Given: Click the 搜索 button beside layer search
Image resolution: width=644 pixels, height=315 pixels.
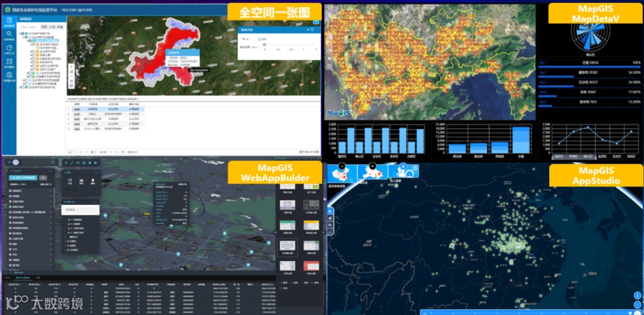Looking at the screenshot, I should (44, 27).
